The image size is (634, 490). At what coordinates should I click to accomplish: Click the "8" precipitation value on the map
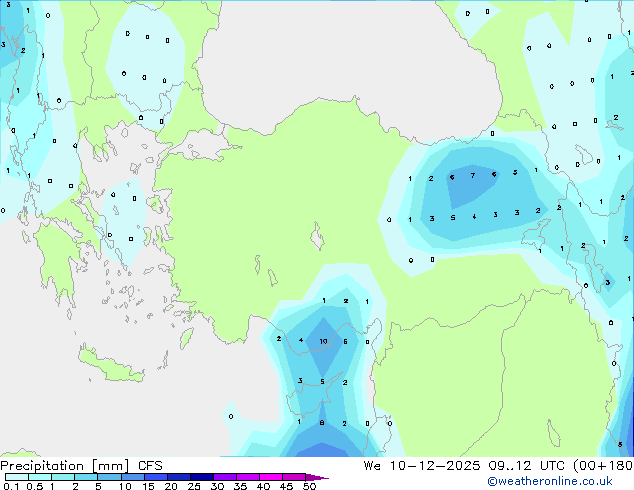[x=322, y=422]
